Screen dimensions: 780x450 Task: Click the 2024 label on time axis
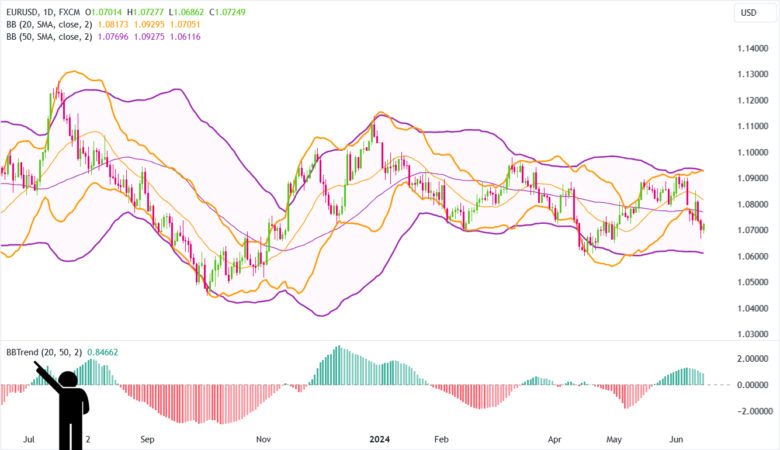point(379,438)
